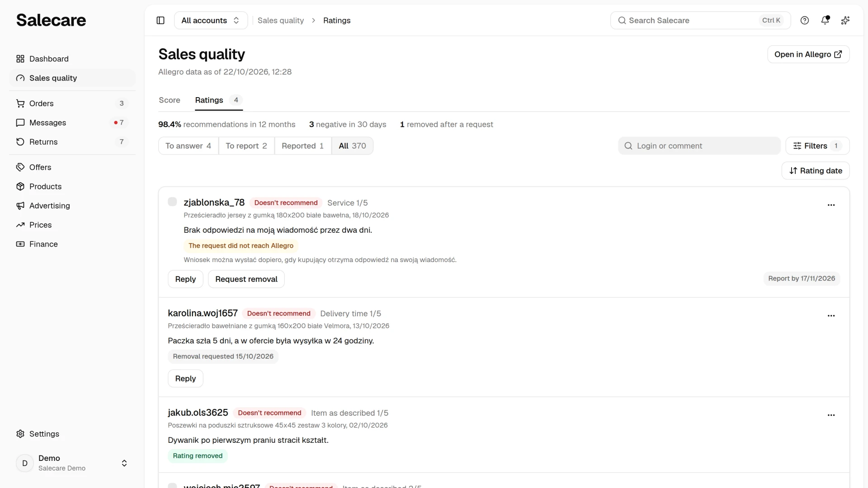Click Open in Allegro button
868x488 pixels.
pyautogui.click(x=808, y=54)
